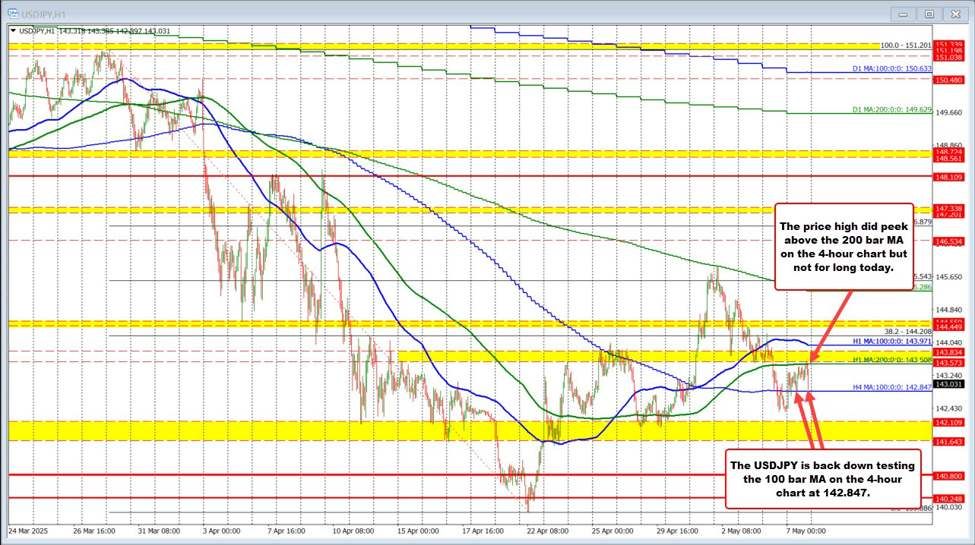Click the red 148.109 price level tag

pyautogui.click(x=950, y=177)
